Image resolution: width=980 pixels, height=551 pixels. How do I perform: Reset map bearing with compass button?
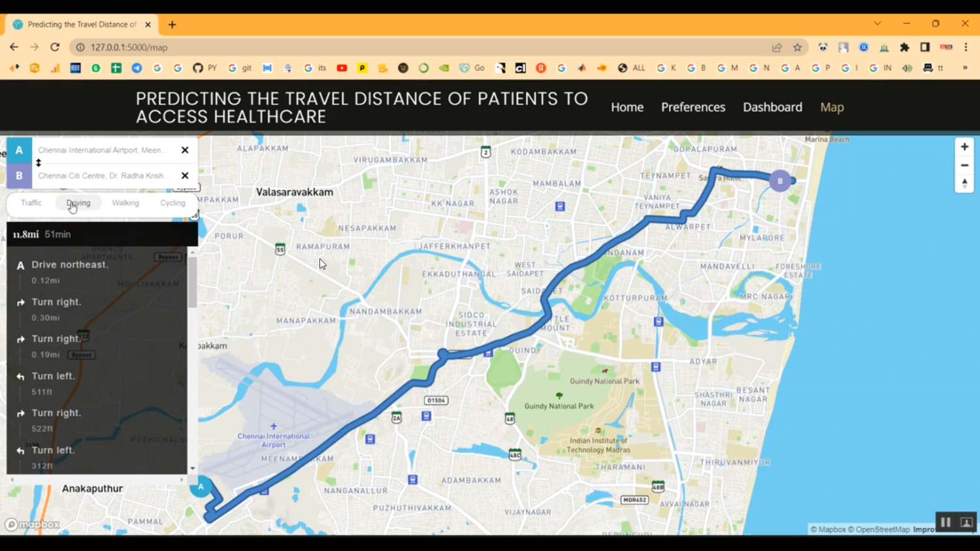(x=964, y=183)
